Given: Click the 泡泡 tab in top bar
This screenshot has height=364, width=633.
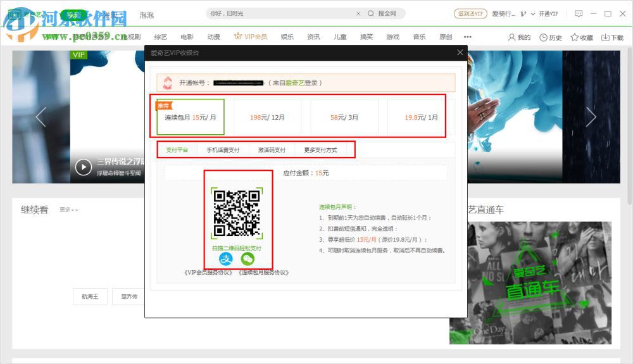Looking at the screenshot, I should [147, 15].
